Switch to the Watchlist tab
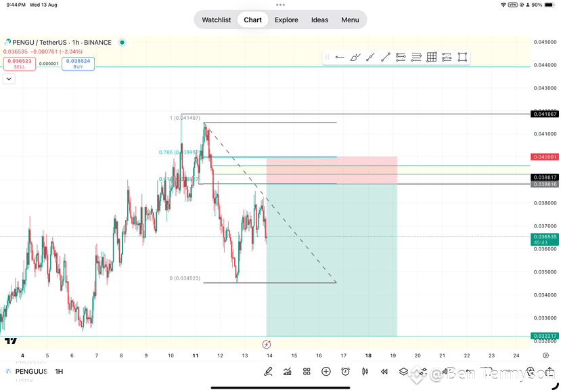The image size is (561, 392). click(216, 20)
